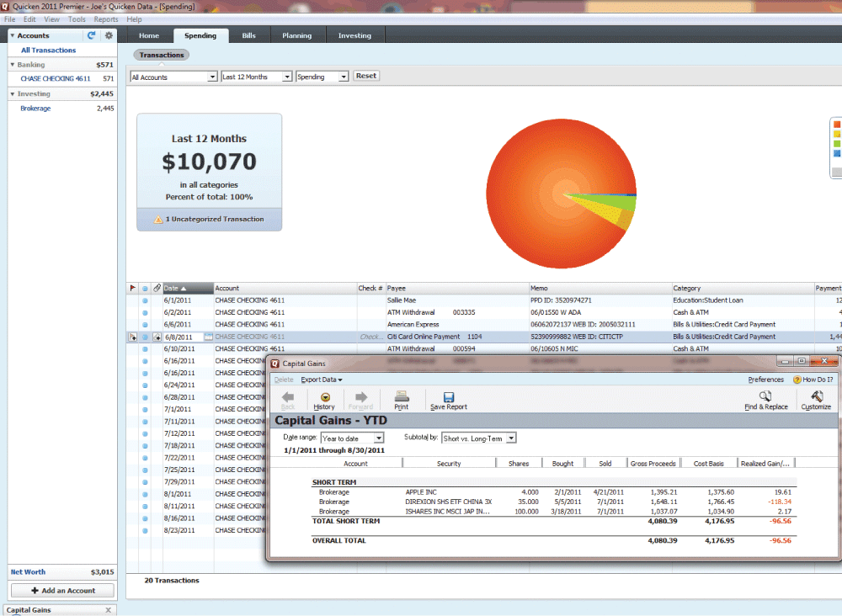842x616 pixels.
Task: Click the calendar icon next to 6/8/2011
Action: (x=208, y=337)
